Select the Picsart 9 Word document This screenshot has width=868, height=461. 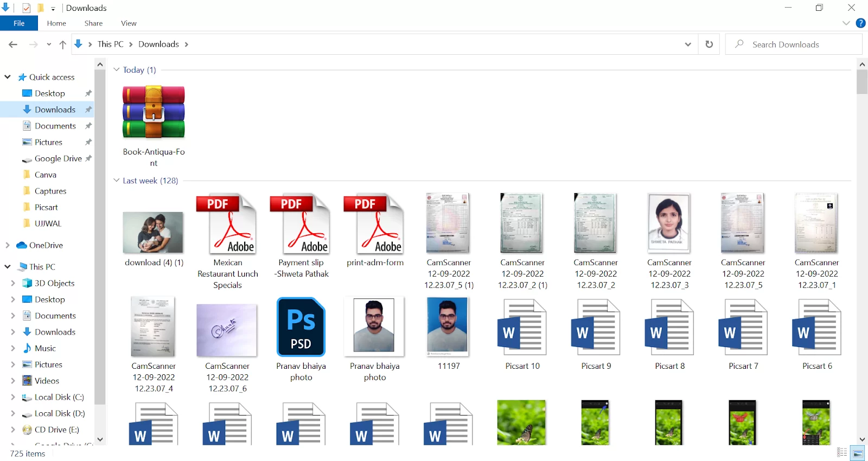(596, 328)
